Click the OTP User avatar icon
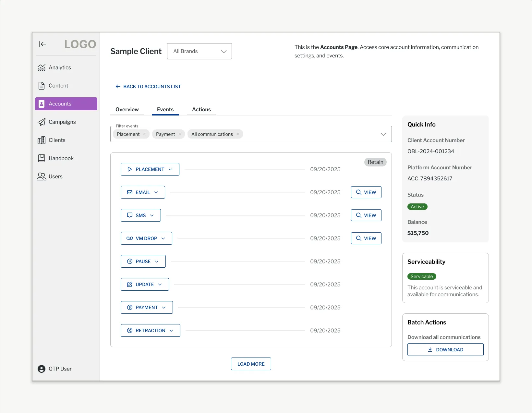The width and height of the screenshot is (532, 413). 42,369
